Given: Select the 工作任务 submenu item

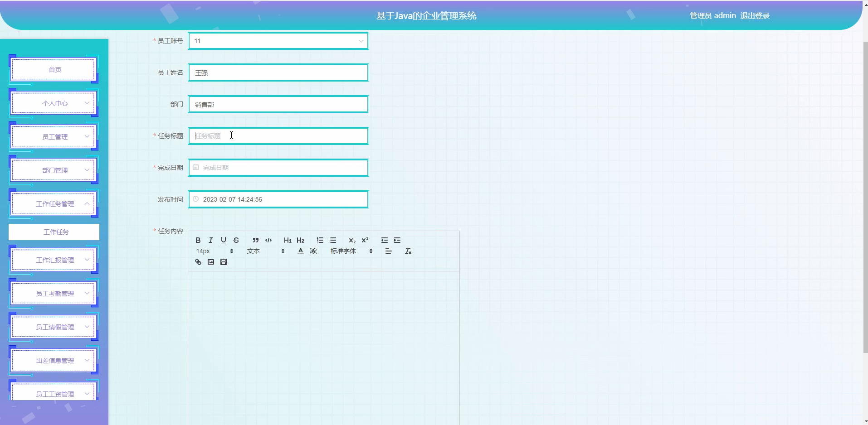Looking at the screenshot, I should click(x=54, y=232).
